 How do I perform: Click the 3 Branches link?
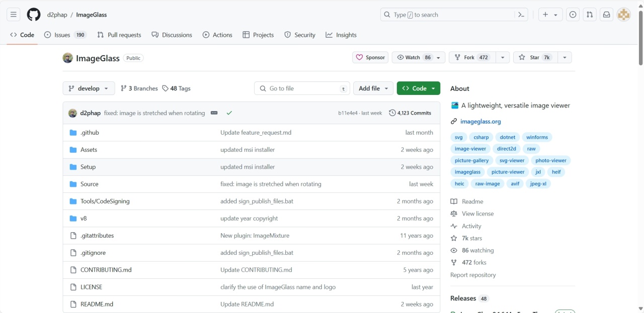[x=139, y=88]
